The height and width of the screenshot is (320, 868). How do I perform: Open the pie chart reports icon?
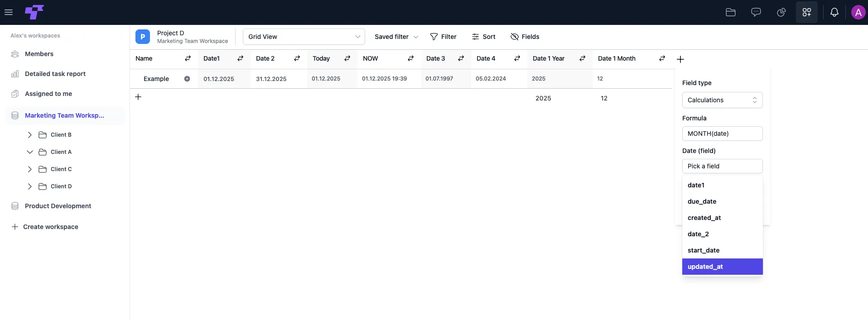781,12
